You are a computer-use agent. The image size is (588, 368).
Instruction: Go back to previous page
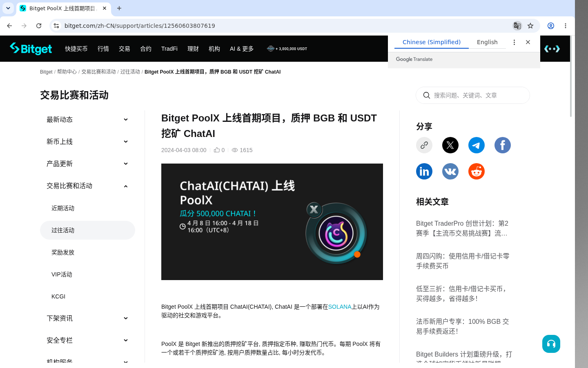9,26
